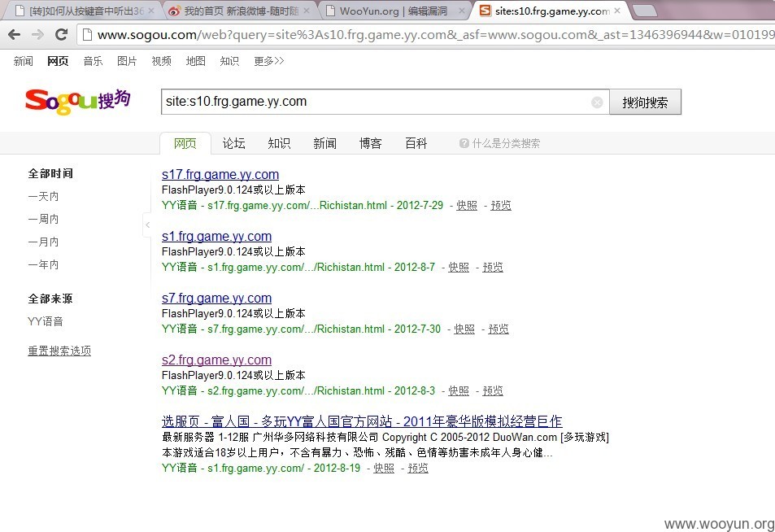
Task: Click the Sogou logo
Action: pos(77,102)
